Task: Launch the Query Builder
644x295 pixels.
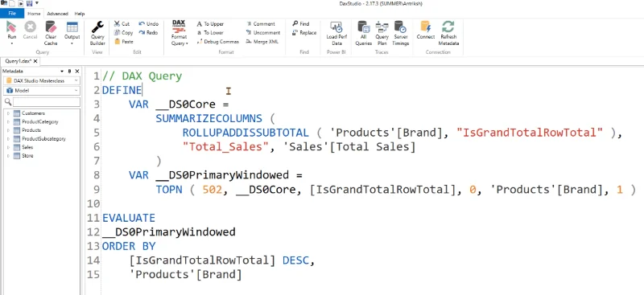Action: click(x=97, y=34)
